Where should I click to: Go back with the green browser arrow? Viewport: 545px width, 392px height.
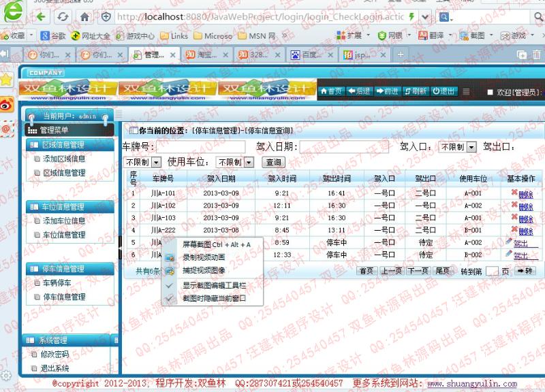(41, 16)
